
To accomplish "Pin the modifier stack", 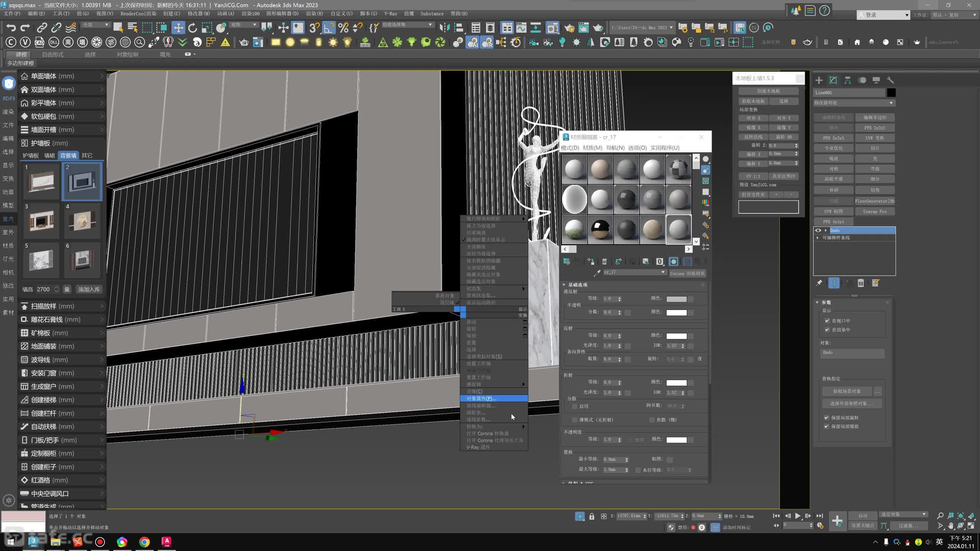I will pyautogui.click(x=819, y=283).
